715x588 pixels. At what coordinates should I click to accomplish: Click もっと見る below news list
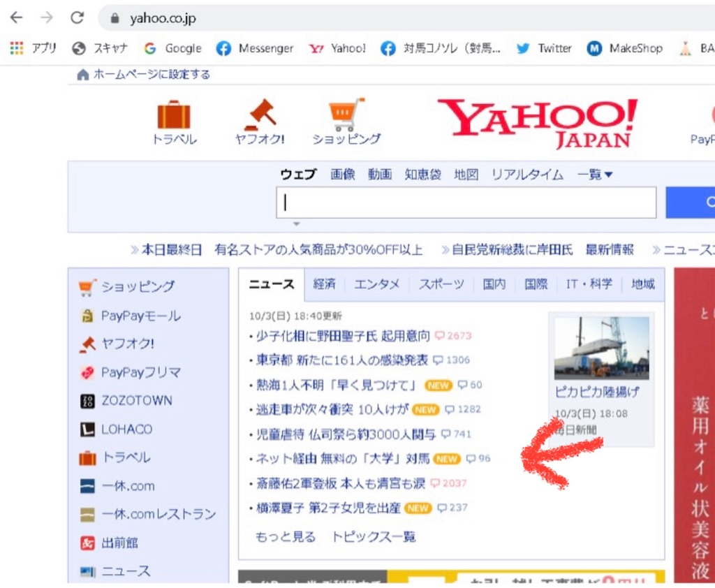(x=286, y=537)
